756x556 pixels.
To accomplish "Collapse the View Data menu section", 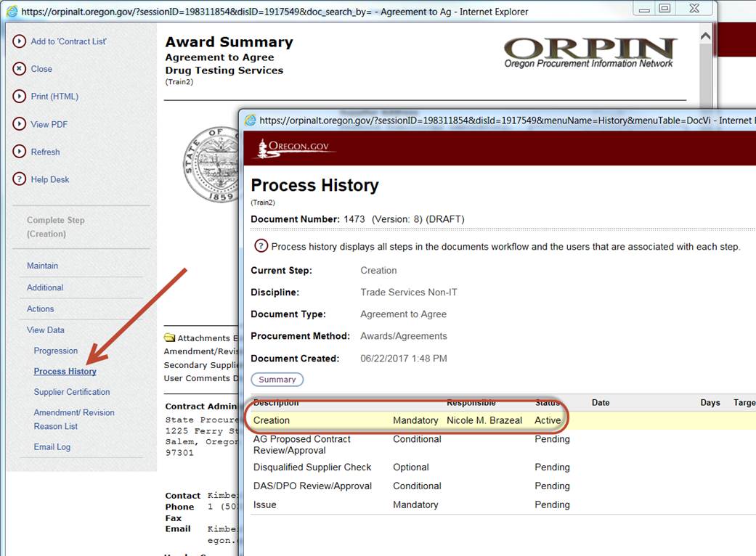I will (46, 330).
